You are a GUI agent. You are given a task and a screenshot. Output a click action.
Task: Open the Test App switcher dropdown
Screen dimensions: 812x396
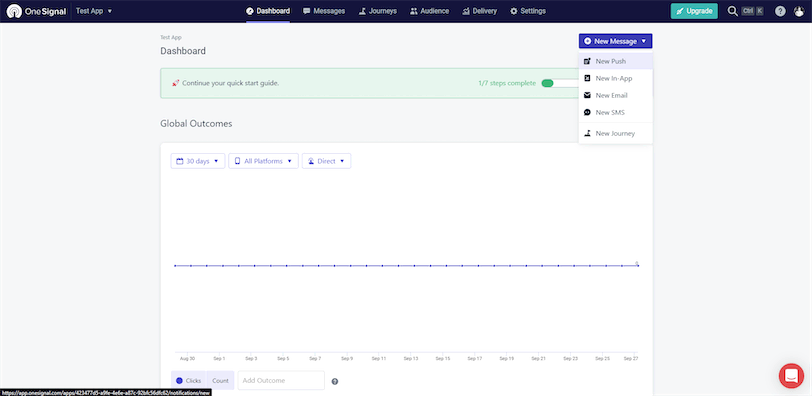[x=94, y=11]
